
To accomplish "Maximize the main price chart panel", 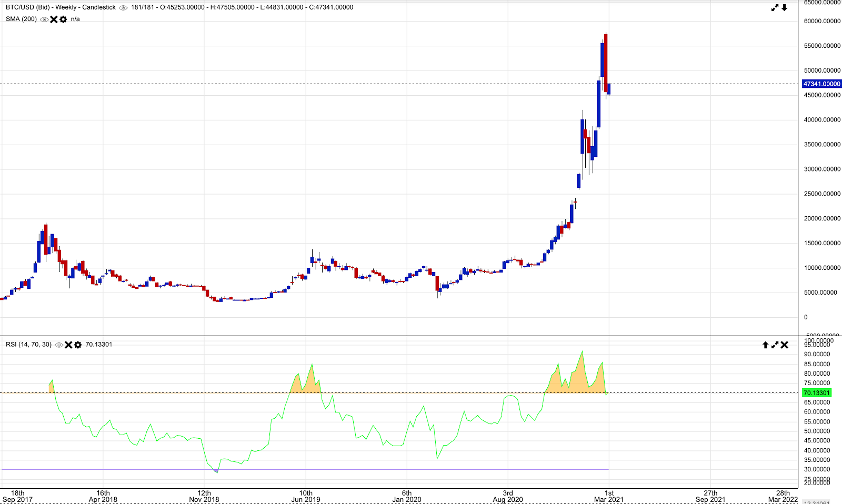I will (775, 7).
